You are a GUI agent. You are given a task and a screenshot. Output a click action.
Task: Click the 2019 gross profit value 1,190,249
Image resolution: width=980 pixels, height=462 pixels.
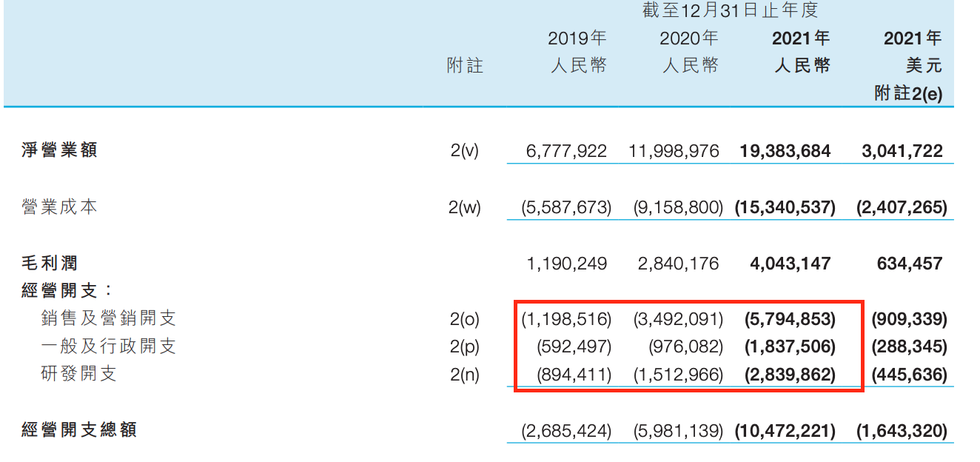tap(568, 264)
